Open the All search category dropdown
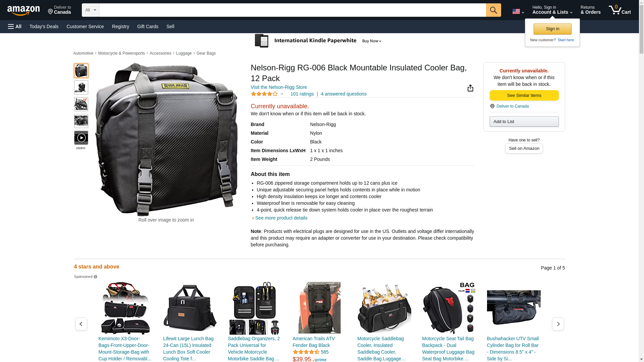 pos(91,10)
